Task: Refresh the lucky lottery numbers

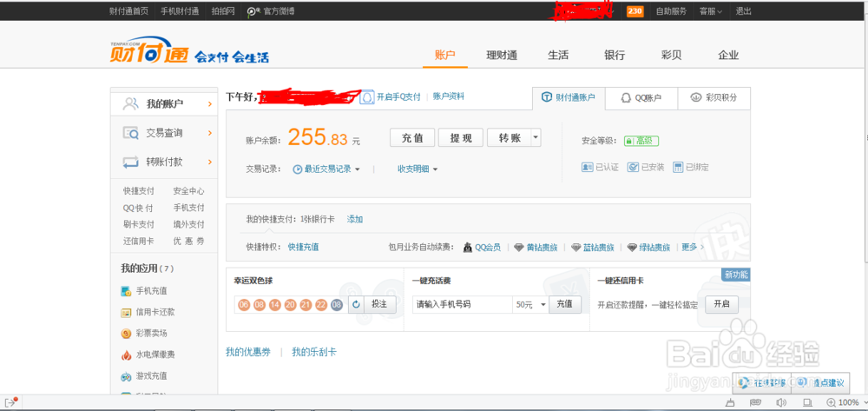Action: tap(356, 304)
